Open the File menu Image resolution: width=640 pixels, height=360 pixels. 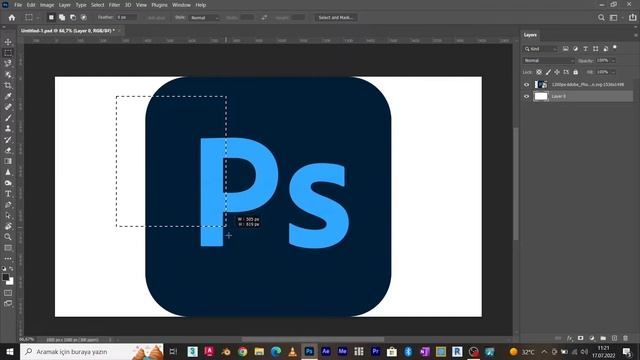tap(18, 5)
